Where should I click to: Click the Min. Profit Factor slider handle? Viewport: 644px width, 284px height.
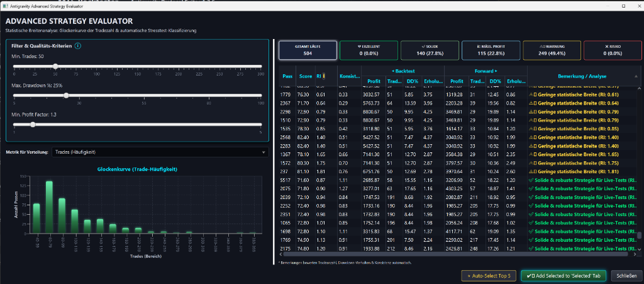click(33, 125)
